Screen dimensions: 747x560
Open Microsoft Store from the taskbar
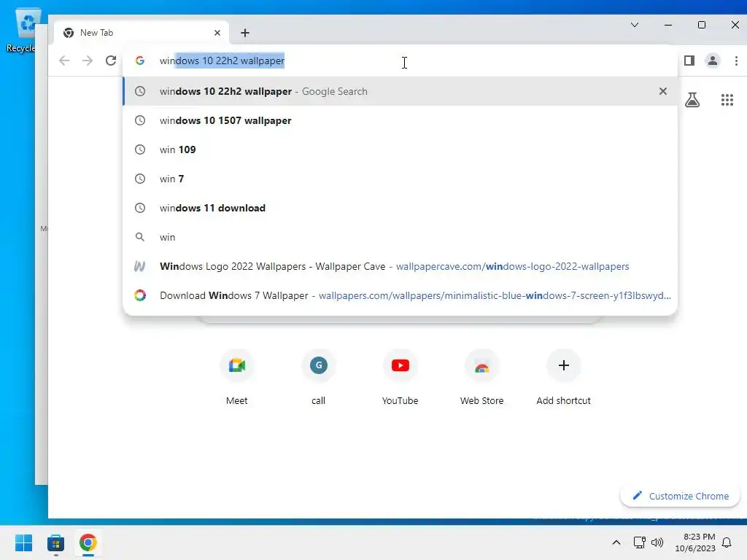[55, 542]
